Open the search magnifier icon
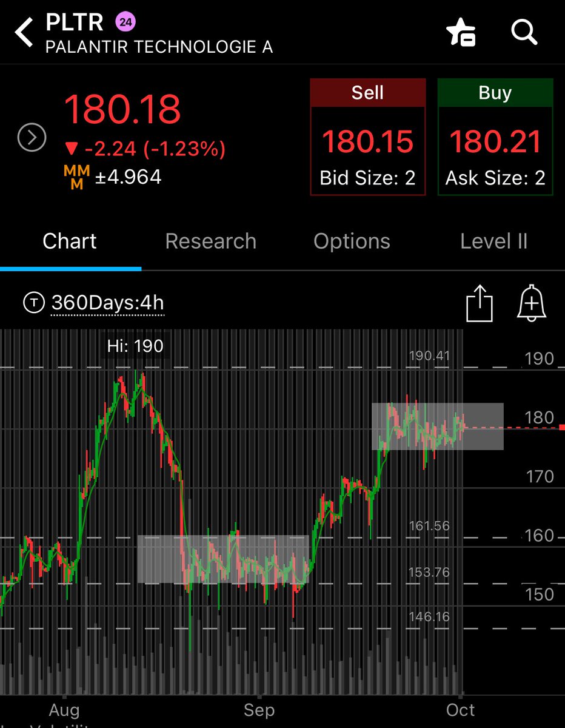 (x=524, y=31)
